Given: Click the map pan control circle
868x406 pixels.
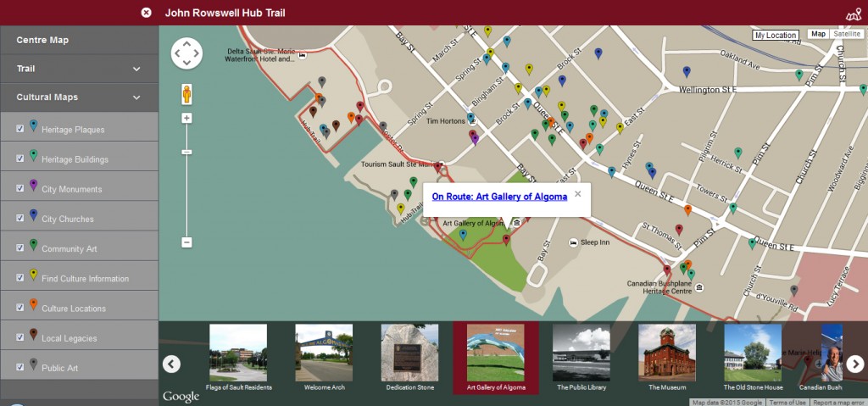Looking at the screenshot, I should point(186,53).
